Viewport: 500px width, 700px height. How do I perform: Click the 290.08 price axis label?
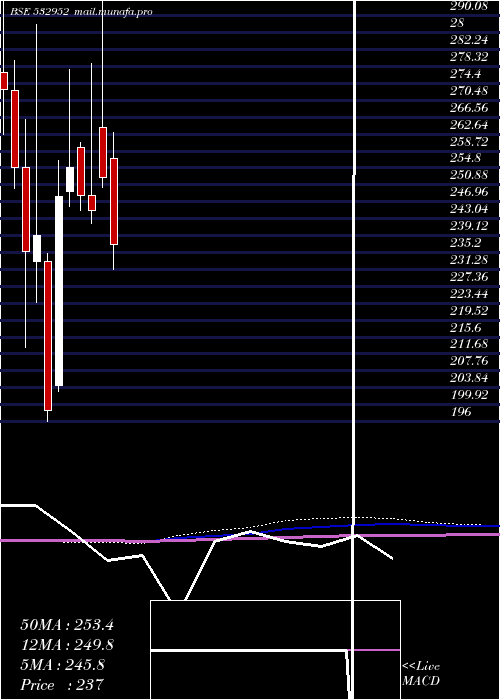click(468, 6)
